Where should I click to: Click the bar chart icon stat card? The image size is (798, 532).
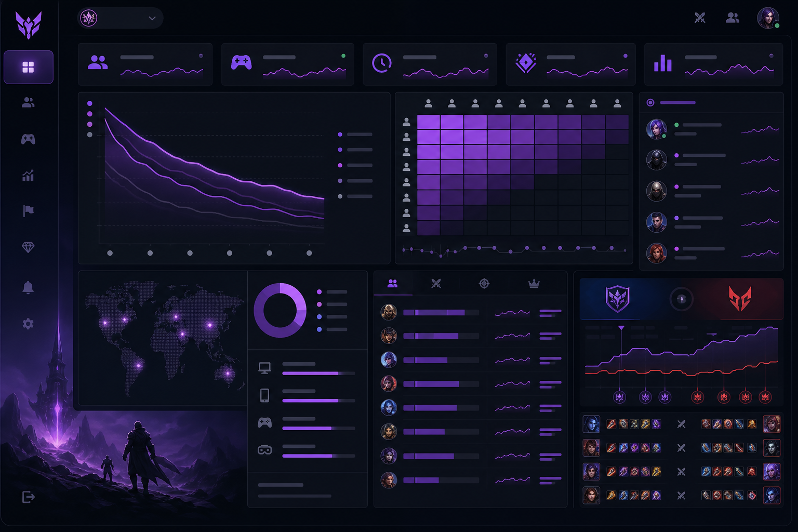tap(713, 64)
